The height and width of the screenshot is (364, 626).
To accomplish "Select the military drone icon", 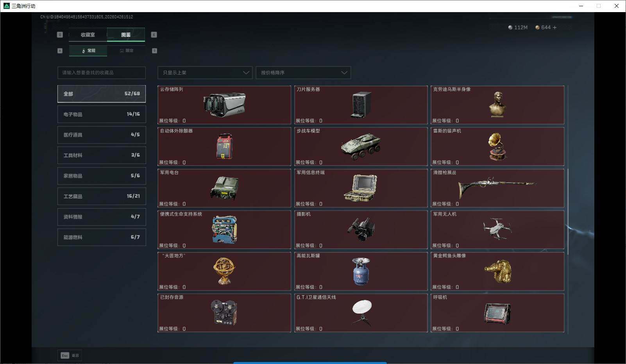I will (x=497, y=229).
